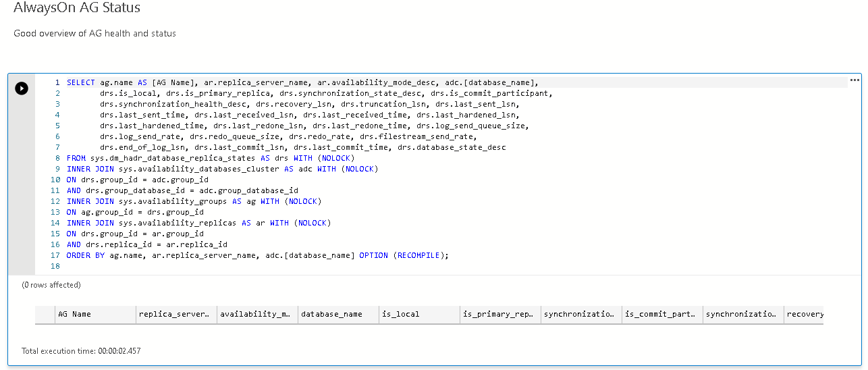Click the is_commit_part… column header
Image resolution: width=868 pixels, height=370 pixels.
point(662,314)
